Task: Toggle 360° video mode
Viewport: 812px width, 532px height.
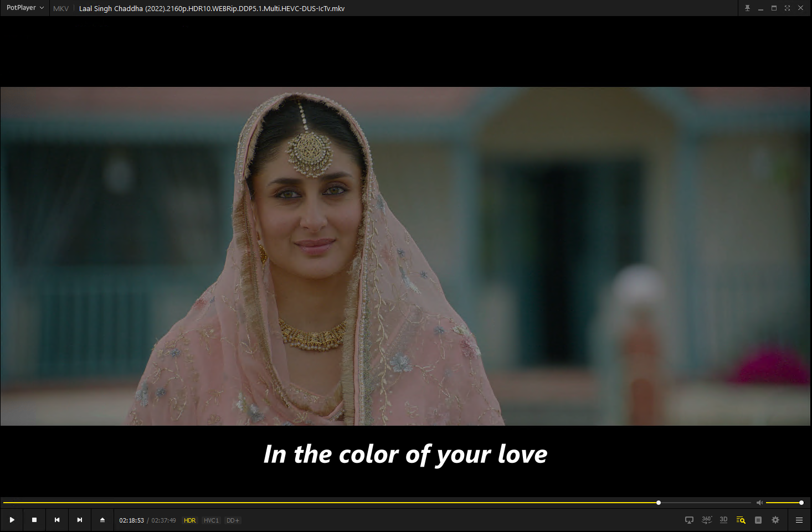Action: coord(706,520)
